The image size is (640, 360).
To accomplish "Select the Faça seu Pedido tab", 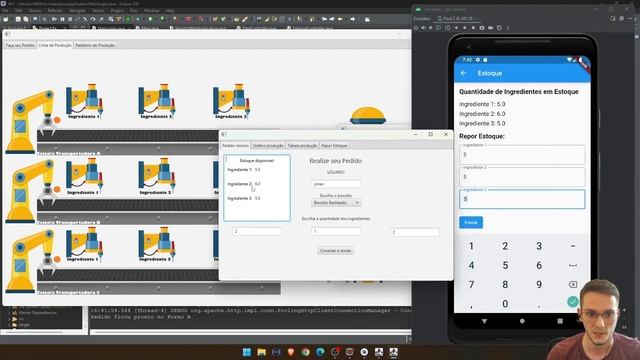I will coord(20,45).
